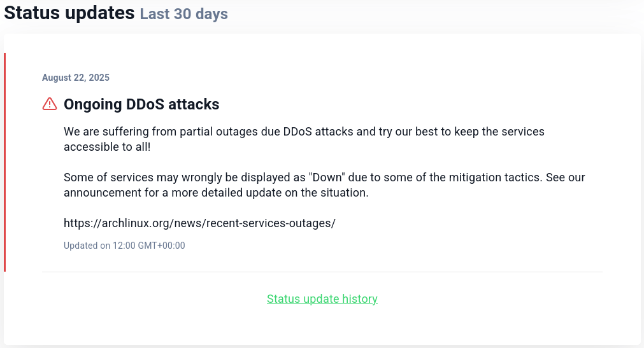Screen dimensions: 644x348
Task: Open the Status update history link
Action: click(x=322, y=299)
